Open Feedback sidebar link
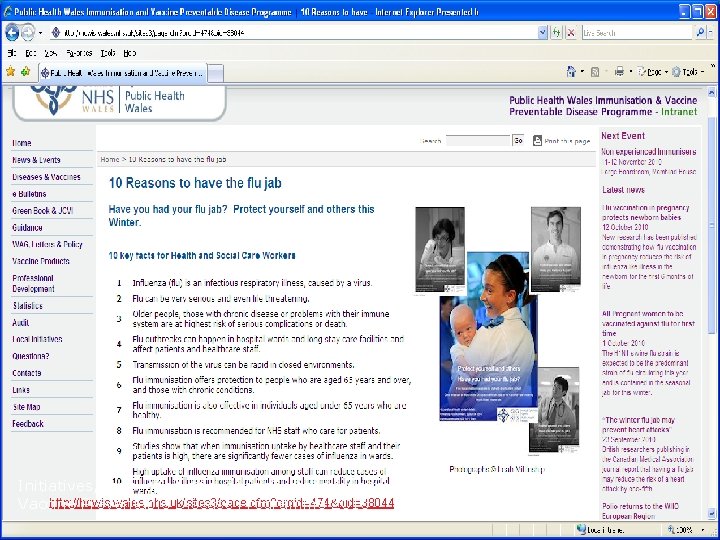This screenshot has width=720, height=540. tap(28, 424)
